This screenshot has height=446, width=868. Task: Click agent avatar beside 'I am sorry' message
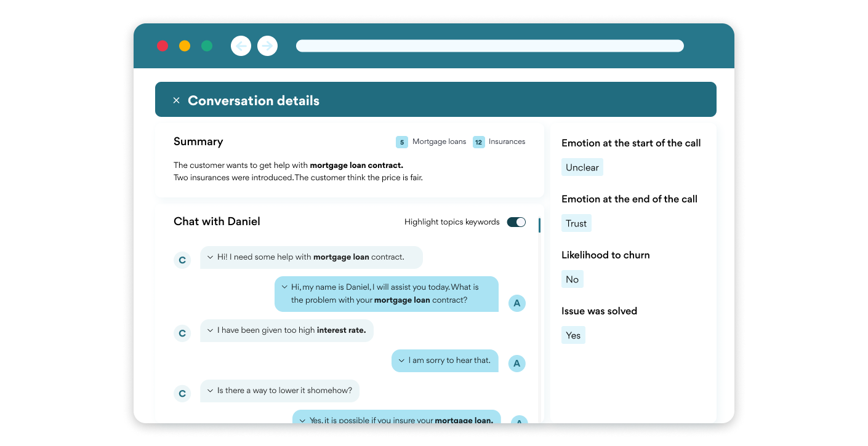pos(517,363)
